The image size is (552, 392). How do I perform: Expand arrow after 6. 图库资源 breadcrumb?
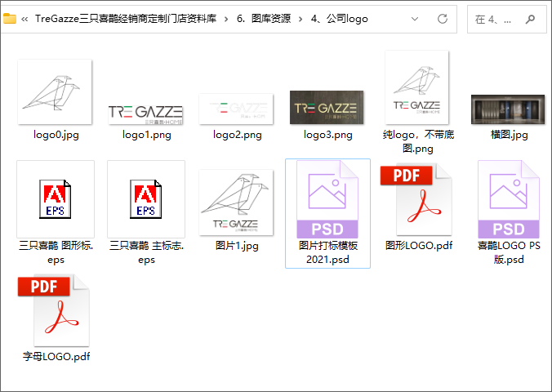pyautogui.click(x=300, y=19)
